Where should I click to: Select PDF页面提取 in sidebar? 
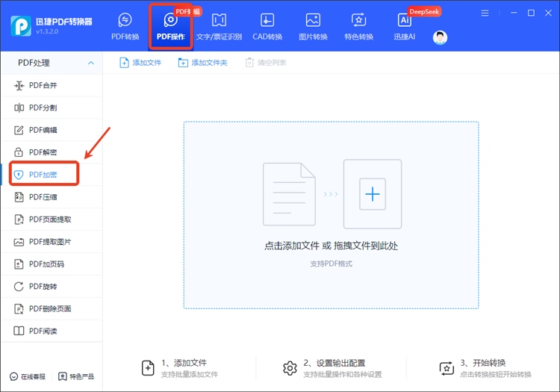coord(52,220)
